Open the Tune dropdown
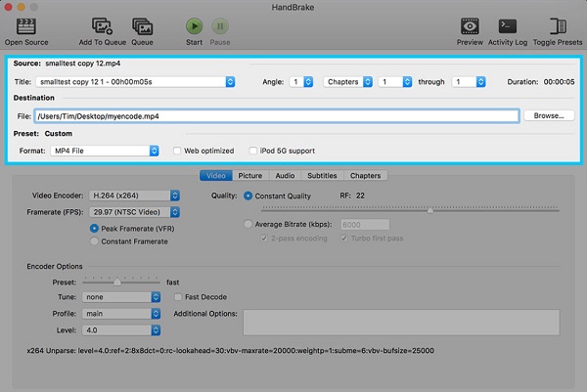This screenshot has height=392, width=587. point(121,297)
